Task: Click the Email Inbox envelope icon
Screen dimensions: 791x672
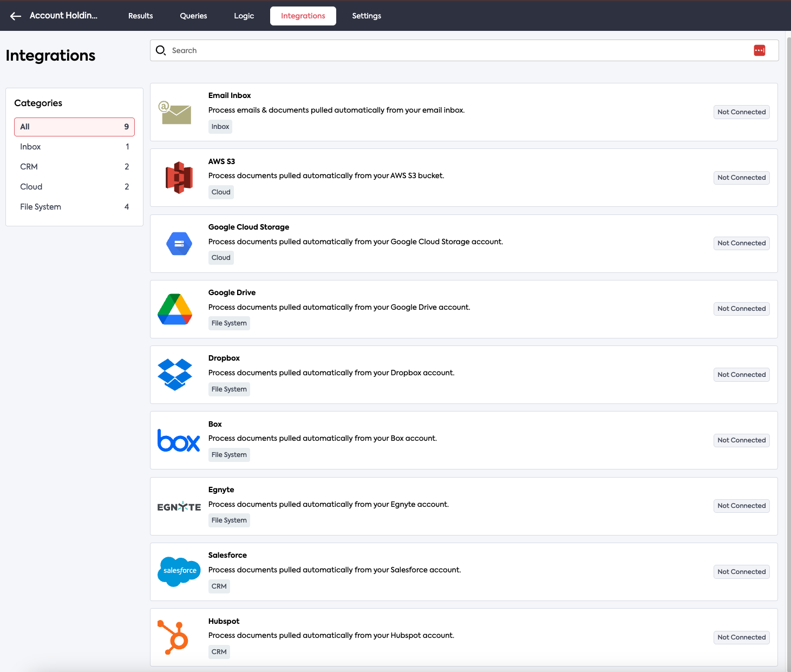Action: (x=175, y=113)
